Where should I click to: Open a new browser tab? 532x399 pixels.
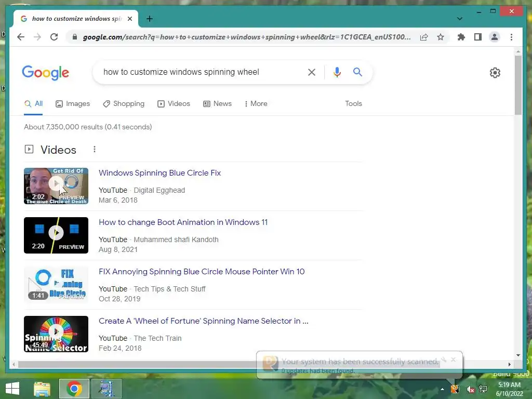coord(150,19)
